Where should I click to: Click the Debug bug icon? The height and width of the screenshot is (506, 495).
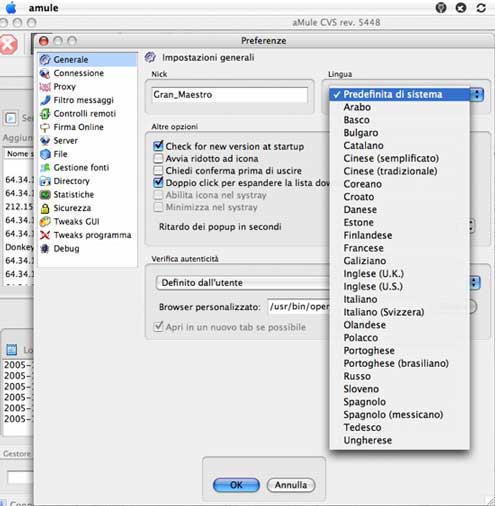45,249
